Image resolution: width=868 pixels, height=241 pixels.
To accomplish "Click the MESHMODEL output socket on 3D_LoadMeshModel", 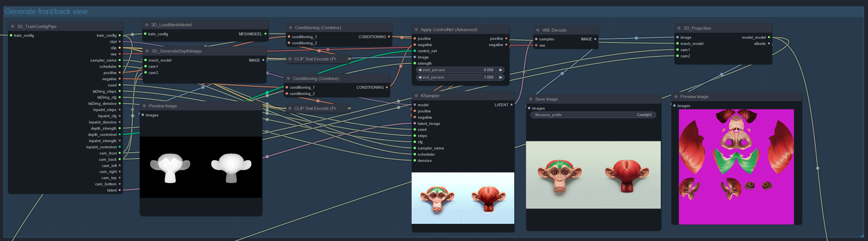I will tap(265, 34).
